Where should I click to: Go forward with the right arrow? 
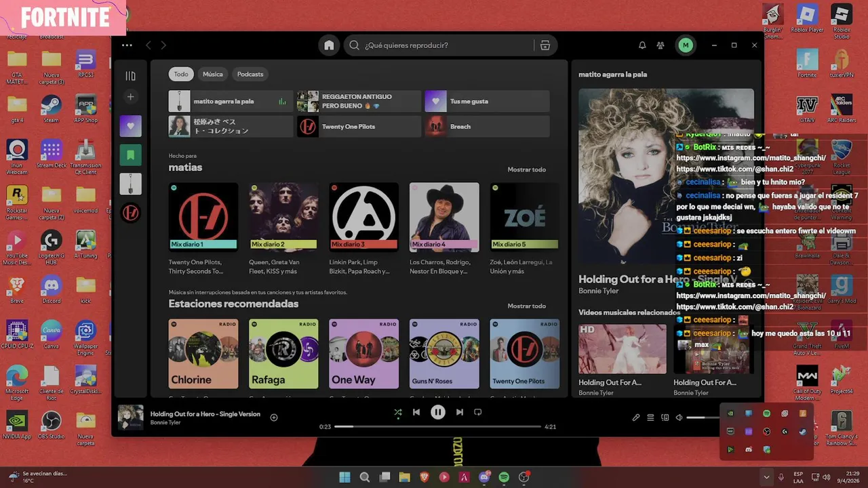tap(163, 45)
